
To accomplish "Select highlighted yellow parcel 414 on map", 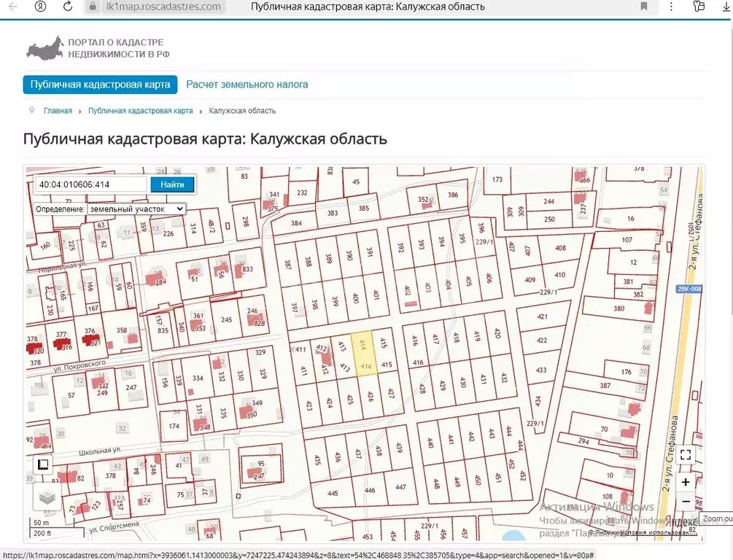I will point(365,354).
